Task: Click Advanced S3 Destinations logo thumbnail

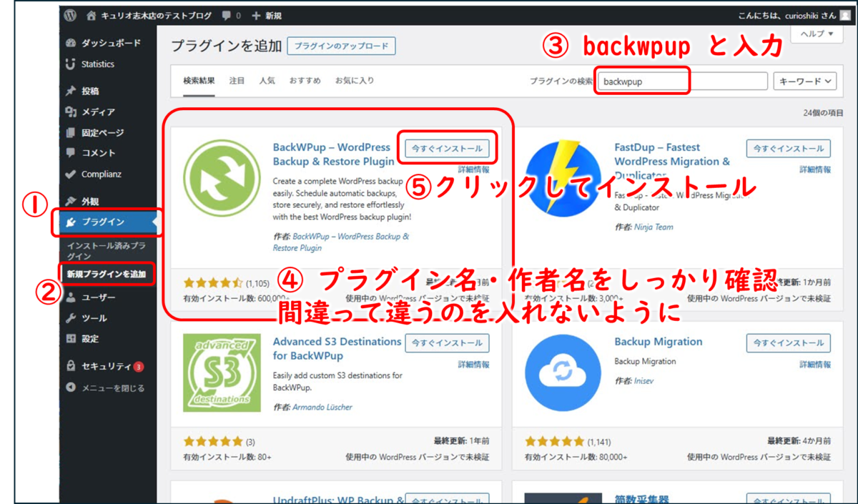Action: pos(222,373)
